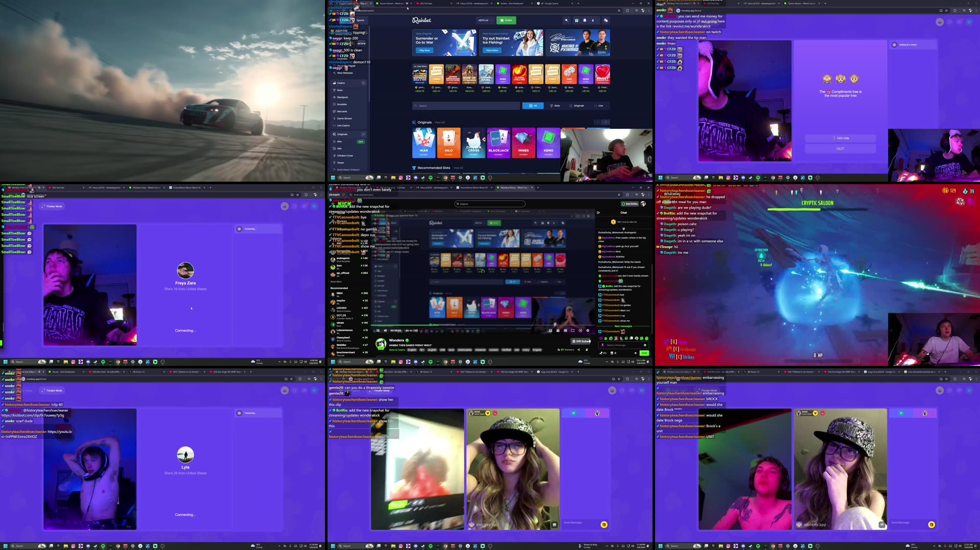Collapse the Casino section in Rainbet sidebar
The width and height of the screenshot is (980, 550).
point(363,83)
